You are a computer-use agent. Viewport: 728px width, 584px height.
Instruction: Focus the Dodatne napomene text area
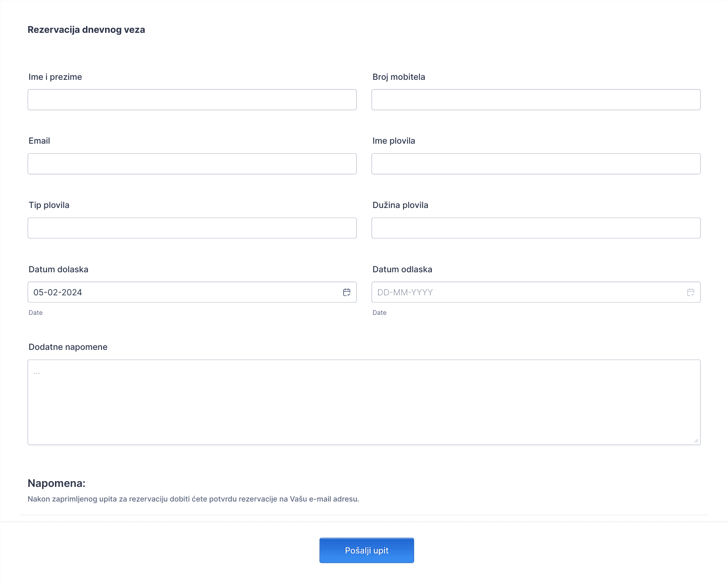364,402
